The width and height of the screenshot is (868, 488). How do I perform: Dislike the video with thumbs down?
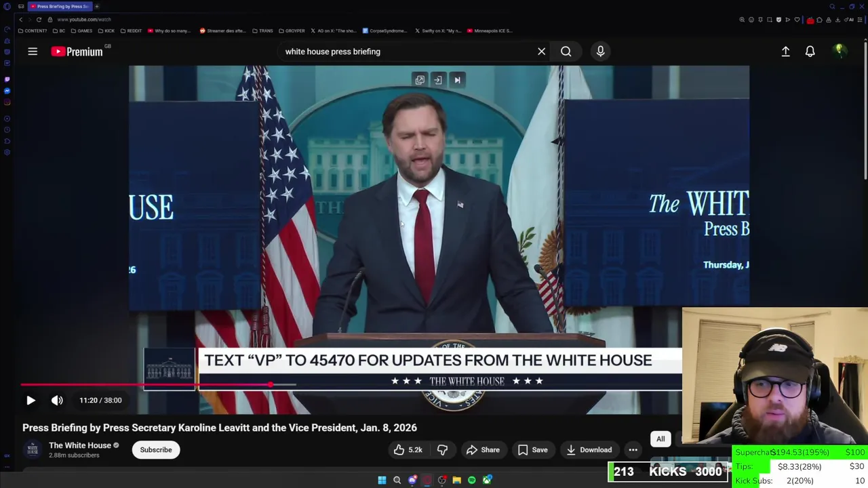point(442,450)
